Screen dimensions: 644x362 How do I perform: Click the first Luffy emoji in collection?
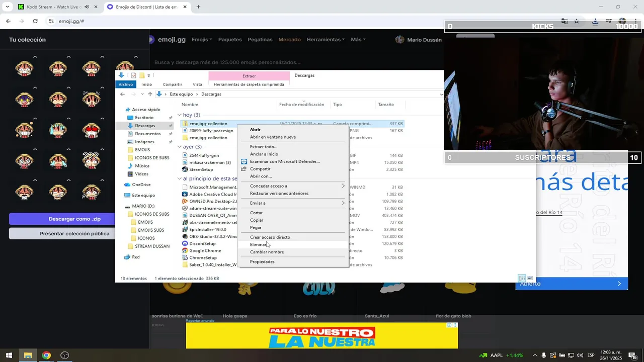tap(24, 68)
